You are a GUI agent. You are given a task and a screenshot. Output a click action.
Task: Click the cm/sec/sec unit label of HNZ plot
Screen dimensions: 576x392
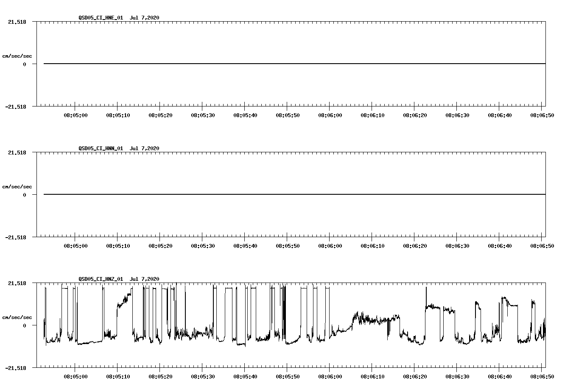[x=17, y=317]
